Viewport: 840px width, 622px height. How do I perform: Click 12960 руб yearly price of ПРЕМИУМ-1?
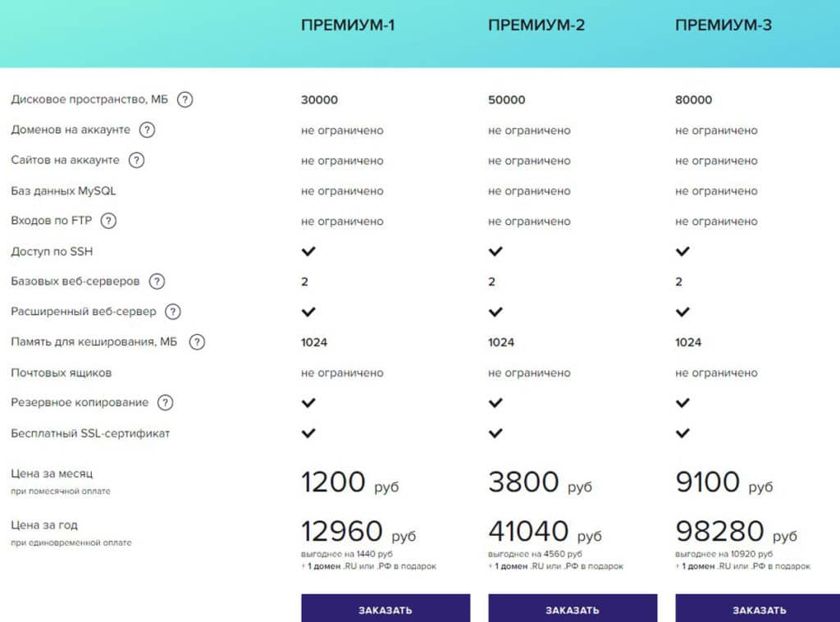(x=358, y=532)
